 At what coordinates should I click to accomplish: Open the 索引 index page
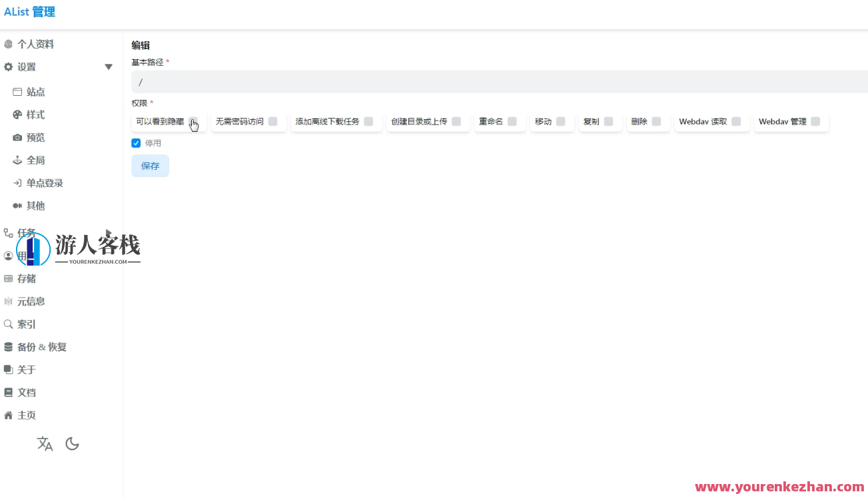pos(27,324)
